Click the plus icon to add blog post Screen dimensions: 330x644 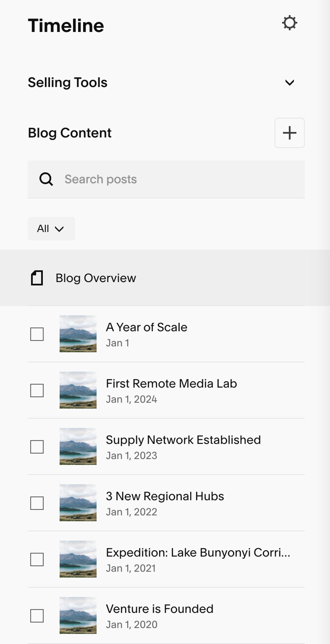pos(290,133)
